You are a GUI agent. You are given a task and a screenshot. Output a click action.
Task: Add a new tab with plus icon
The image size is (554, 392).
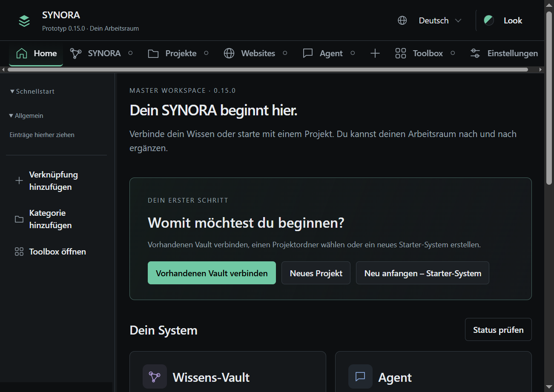(x=375, y=53)
